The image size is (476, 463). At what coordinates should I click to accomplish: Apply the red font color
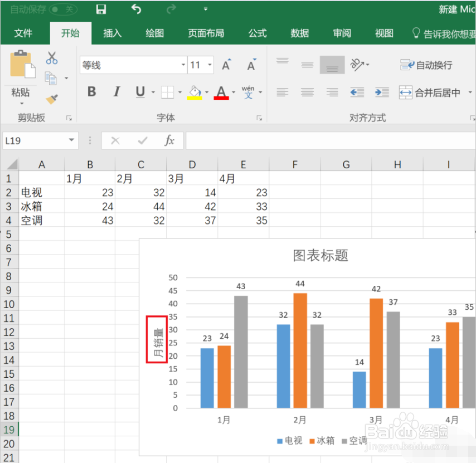(221, 92)
